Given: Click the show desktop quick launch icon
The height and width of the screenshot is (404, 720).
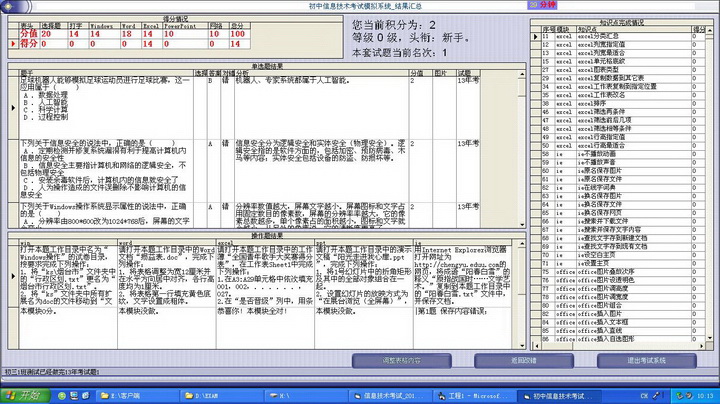Looking at the screenshot, I should (74, 395).
